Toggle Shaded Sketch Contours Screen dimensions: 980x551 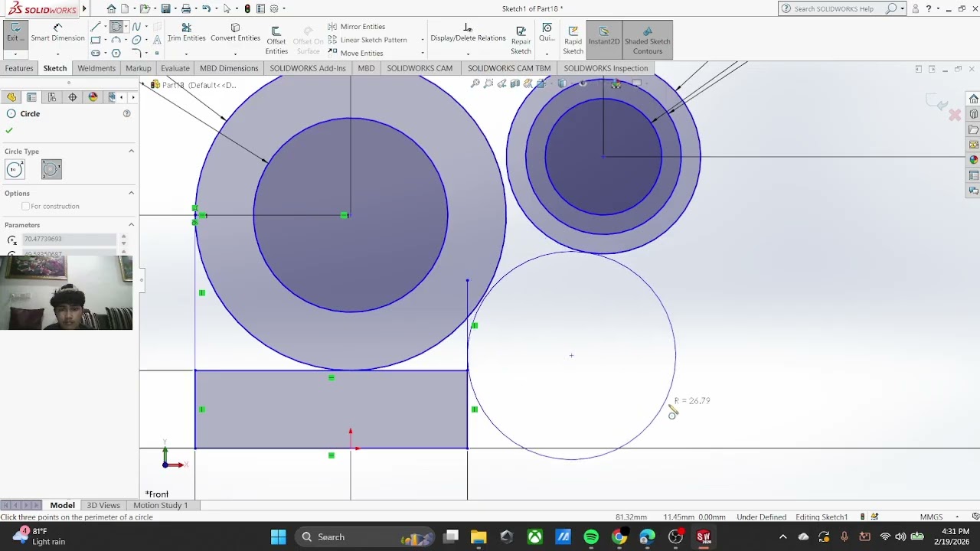[x=648, y=41]
